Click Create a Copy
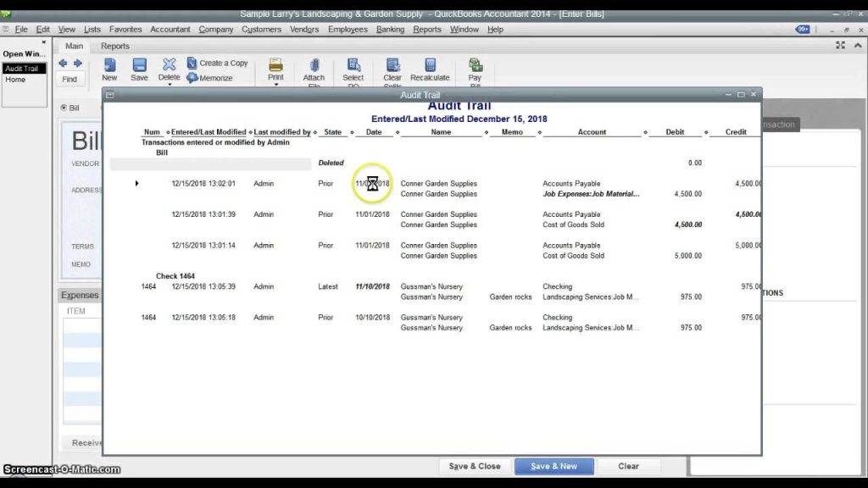This screenshot has width=868, height=488. pos(218,63)
